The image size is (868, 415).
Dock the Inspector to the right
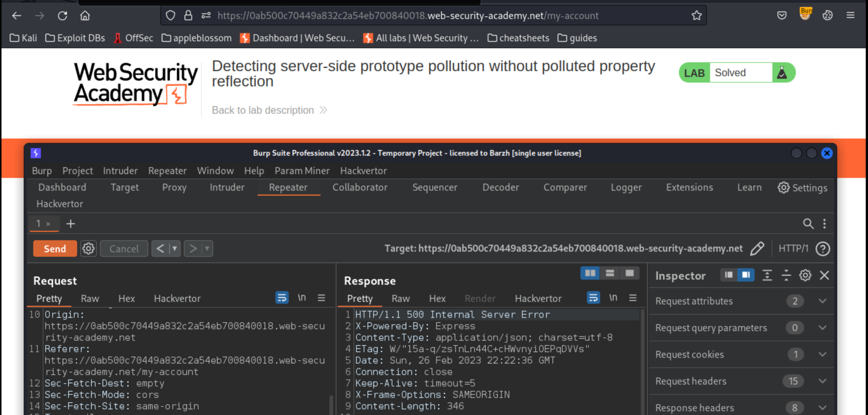coord(746,275)
